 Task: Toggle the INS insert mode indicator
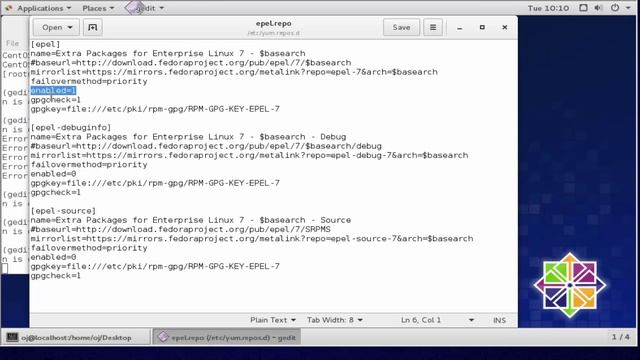(499, 320)
